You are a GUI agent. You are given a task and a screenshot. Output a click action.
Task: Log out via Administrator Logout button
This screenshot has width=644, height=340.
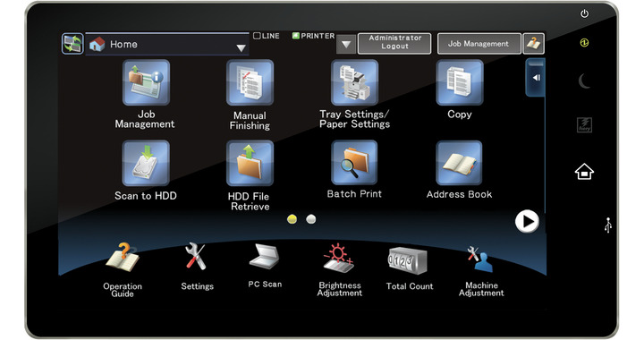tap(394, 44)
